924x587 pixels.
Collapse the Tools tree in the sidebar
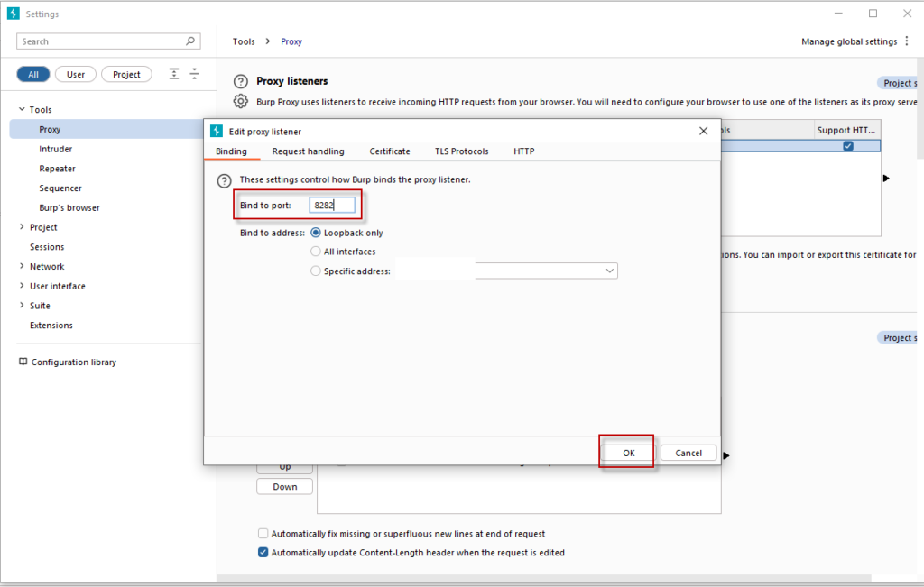(x=21, y=109)
